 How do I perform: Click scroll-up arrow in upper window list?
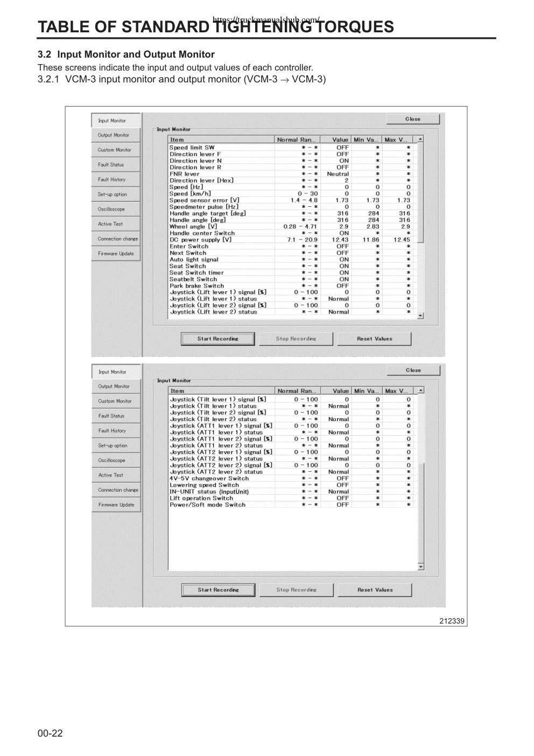pyautogui.click(x=420, y=139)
